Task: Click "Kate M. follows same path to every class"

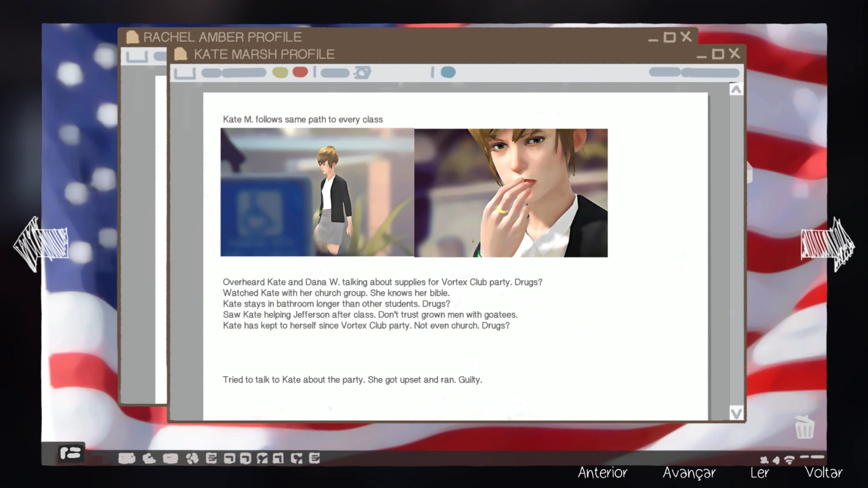Action: coord(302,119)
